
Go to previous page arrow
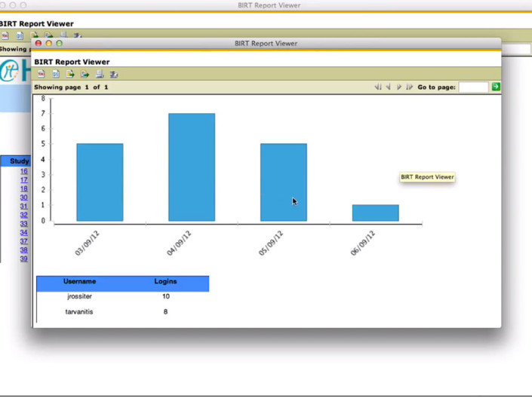click(389, 87)
